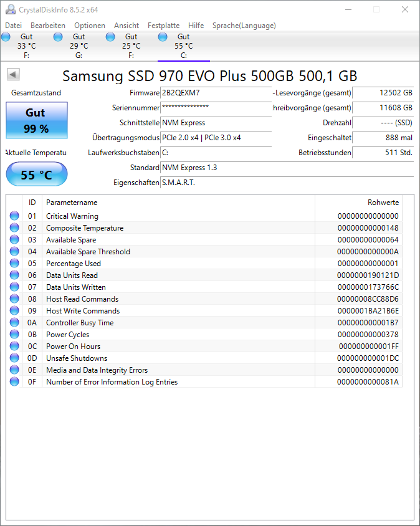Close the CrystalDiskInfo window

(405, 10)
